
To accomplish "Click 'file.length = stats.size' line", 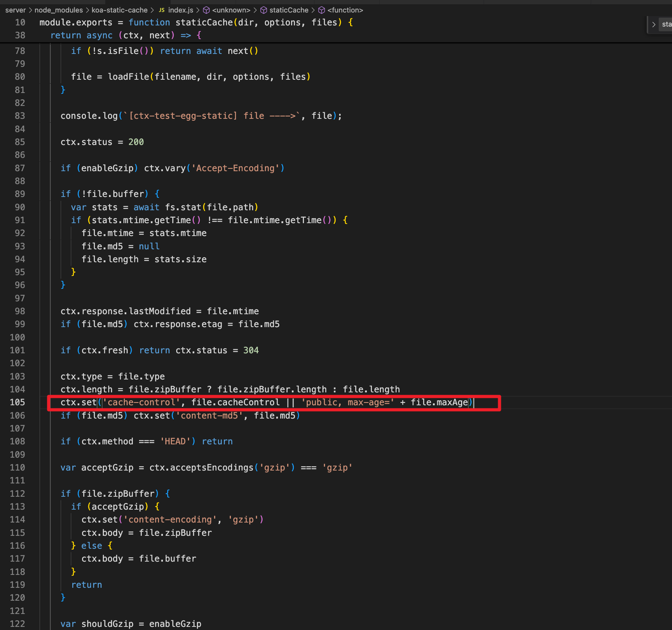I will click(x=144, y=260).
